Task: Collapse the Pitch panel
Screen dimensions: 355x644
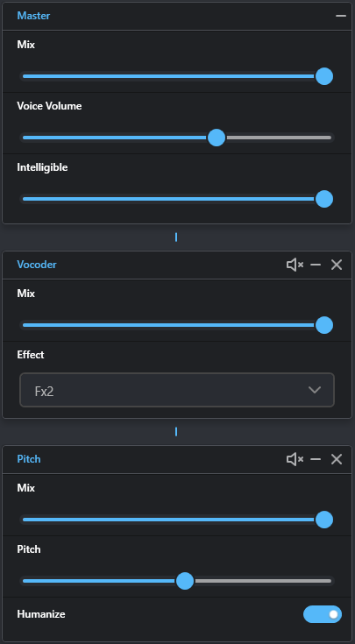Action: (316, 459)
